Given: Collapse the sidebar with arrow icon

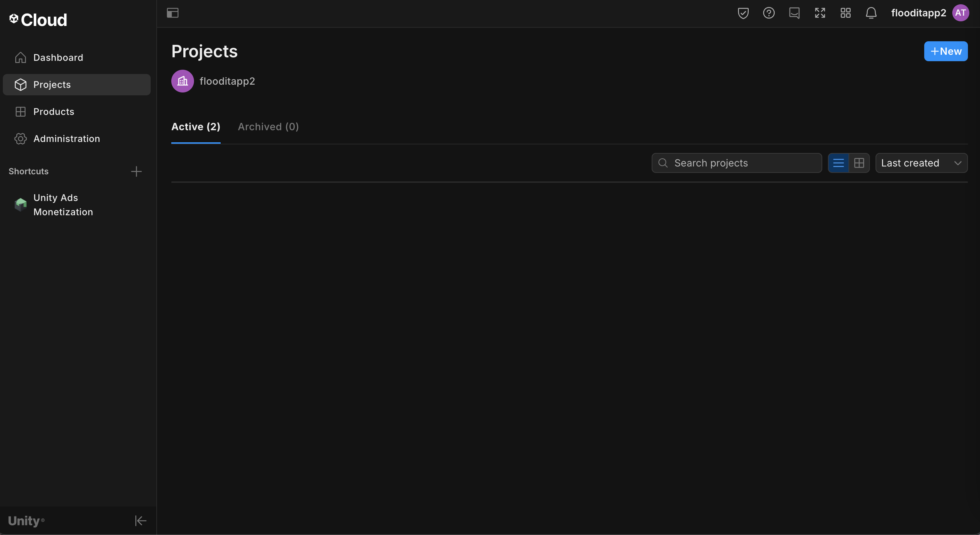Looking at the screenshot, I should click(140, 520).
